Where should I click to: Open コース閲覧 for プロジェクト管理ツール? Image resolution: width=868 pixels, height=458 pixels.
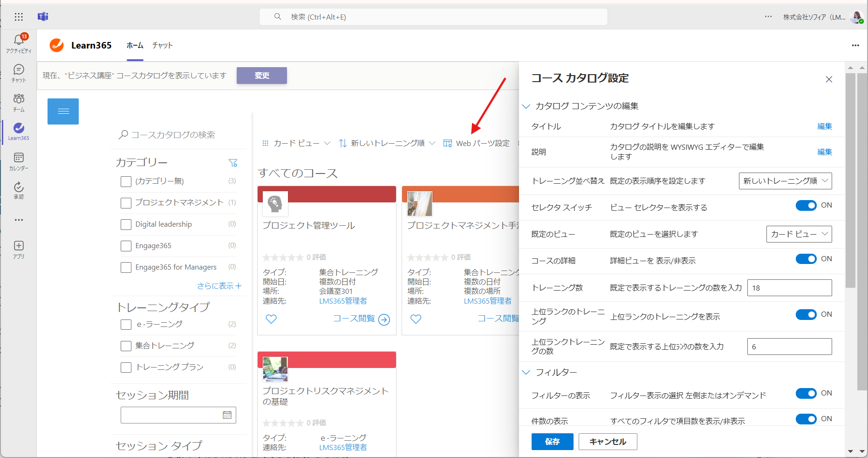[x=362, y=319]
